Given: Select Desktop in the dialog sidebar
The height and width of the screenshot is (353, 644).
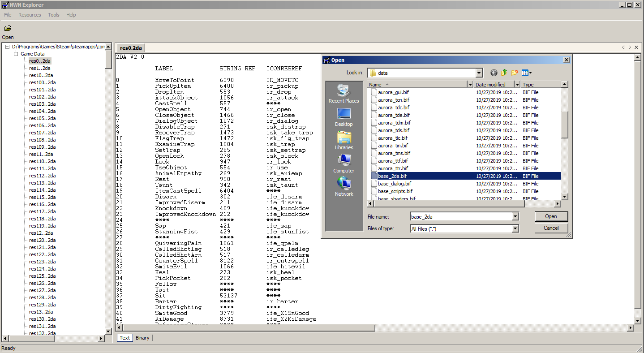Looking at the screenshot, I should pos(344,117).
